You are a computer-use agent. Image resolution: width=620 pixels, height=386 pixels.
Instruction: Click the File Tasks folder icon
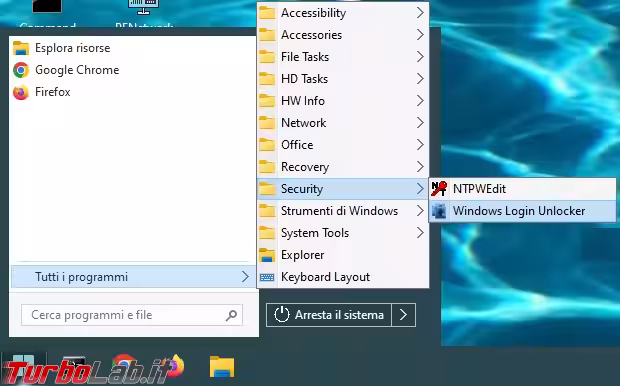click(267, 57)
